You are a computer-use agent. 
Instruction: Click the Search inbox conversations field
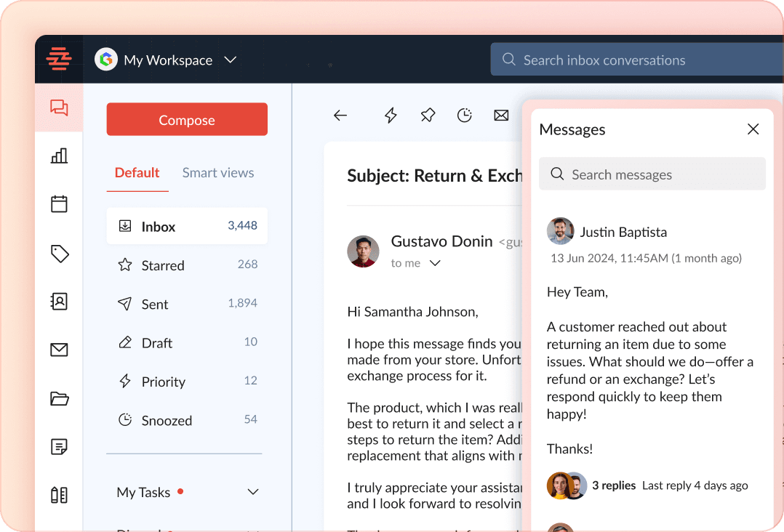(x=636, y=60)
